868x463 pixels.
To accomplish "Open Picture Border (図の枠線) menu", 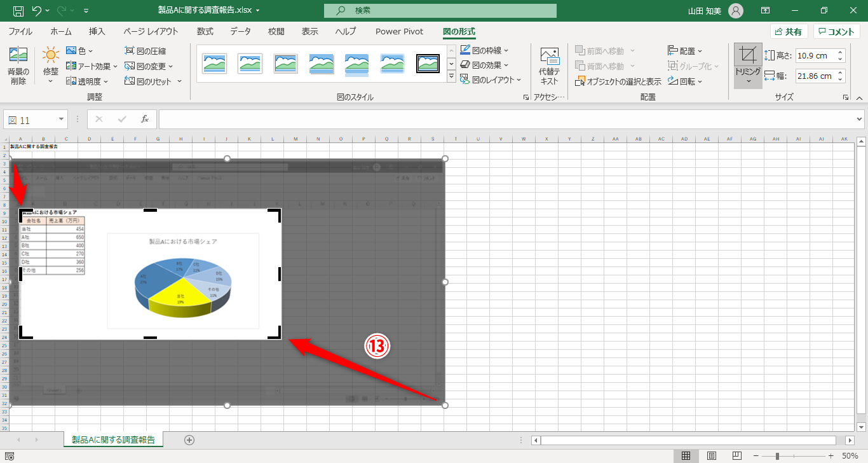I will (484, 50).
